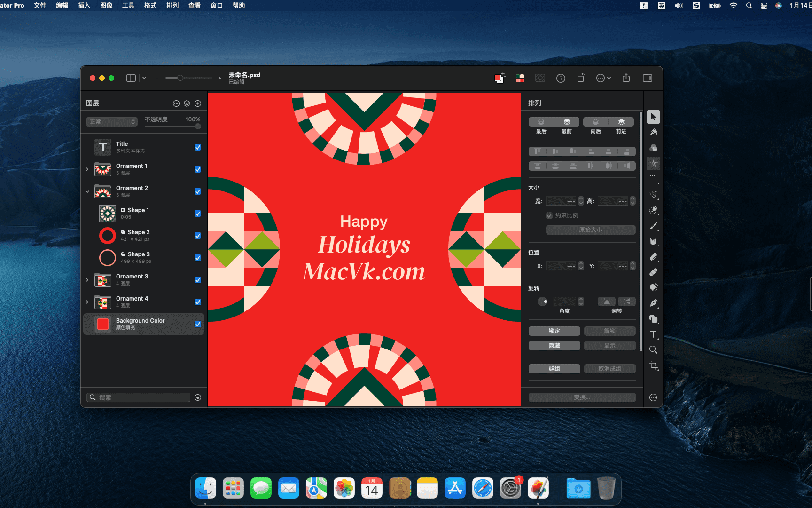Click the 最前 bring to front button
Image resolution: width=812 pixels, height=508 pixels.
point(567,122)
